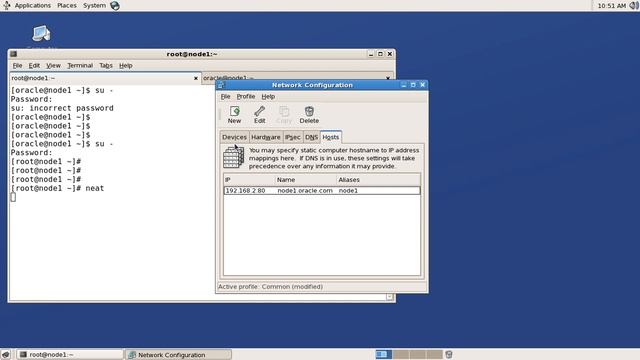Select the Hosts tab

[x=331, y=137]
